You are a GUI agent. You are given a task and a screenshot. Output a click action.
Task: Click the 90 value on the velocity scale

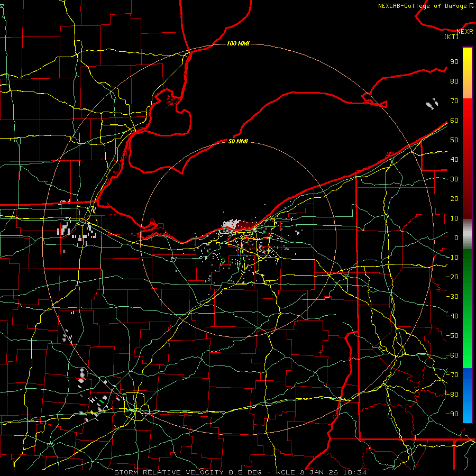click(x=454, y=62)
